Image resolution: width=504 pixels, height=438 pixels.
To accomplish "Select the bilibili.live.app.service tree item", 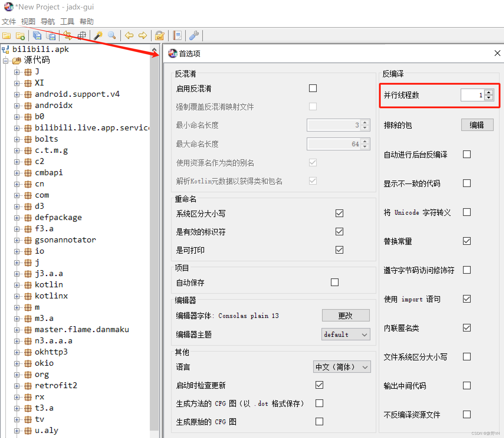I will point(92,128).
